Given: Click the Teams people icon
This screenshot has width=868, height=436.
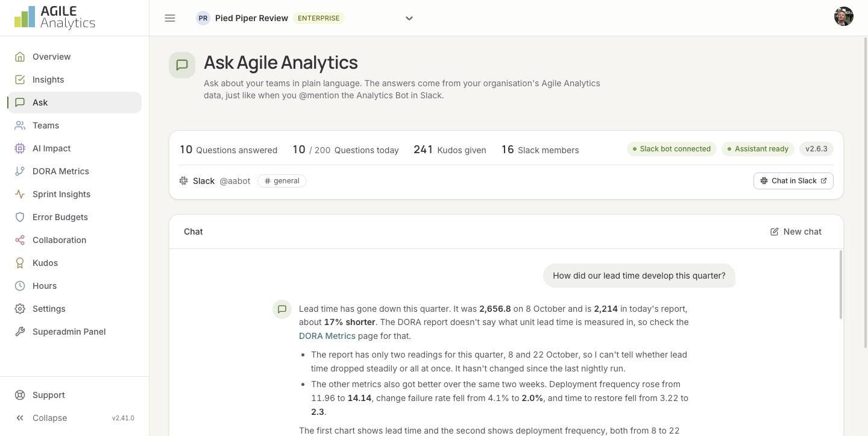Looking at the screenshot, I should click(20, 125).
